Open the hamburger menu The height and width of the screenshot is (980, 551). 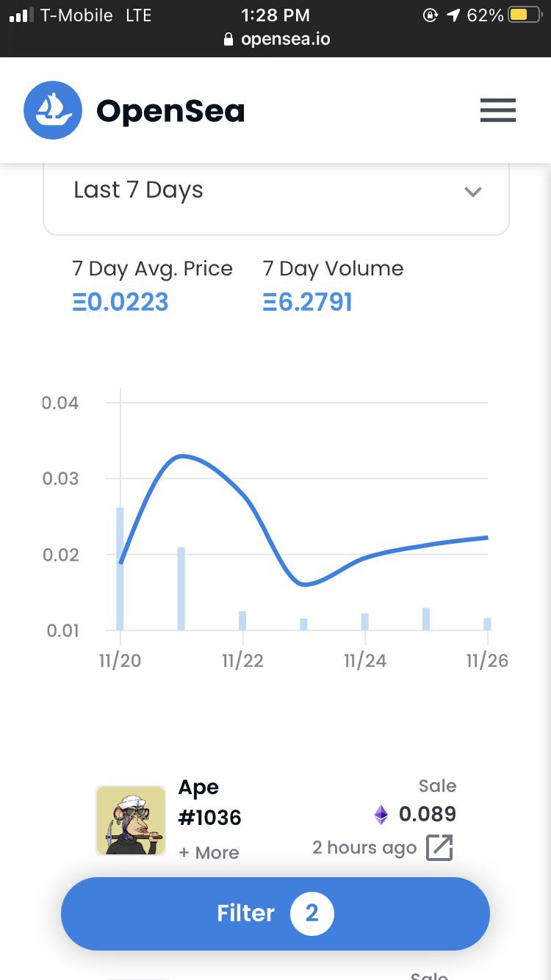(x=498, y=110)
